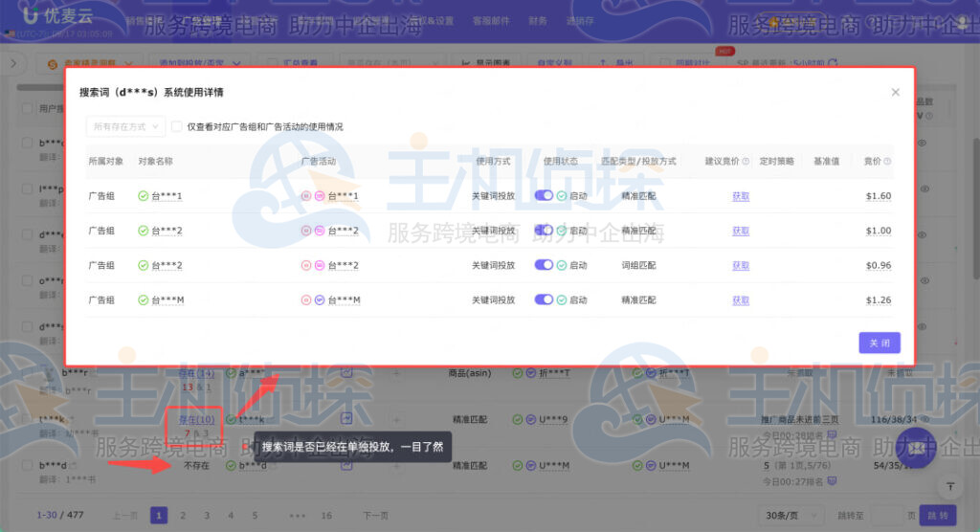The width and height of the screenshot is (980, 532).
Task: Select the checkbox for row b***d
Action: coord(27,465)
